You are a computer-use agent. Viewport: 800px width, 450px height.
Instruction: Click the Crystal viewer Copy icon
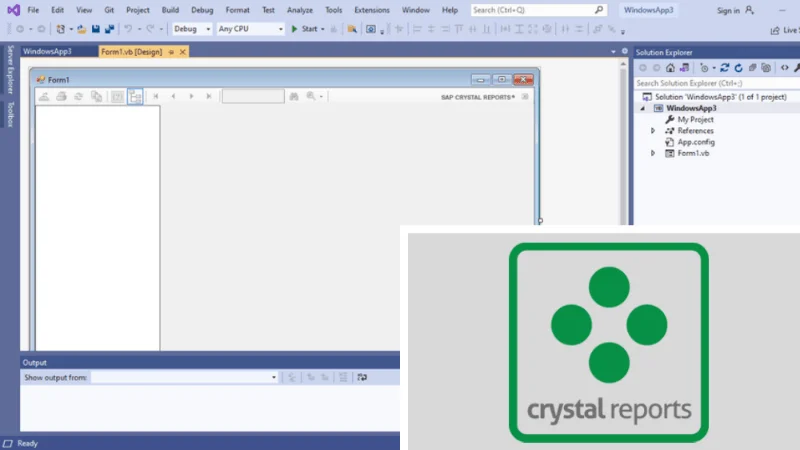(96, 96)
